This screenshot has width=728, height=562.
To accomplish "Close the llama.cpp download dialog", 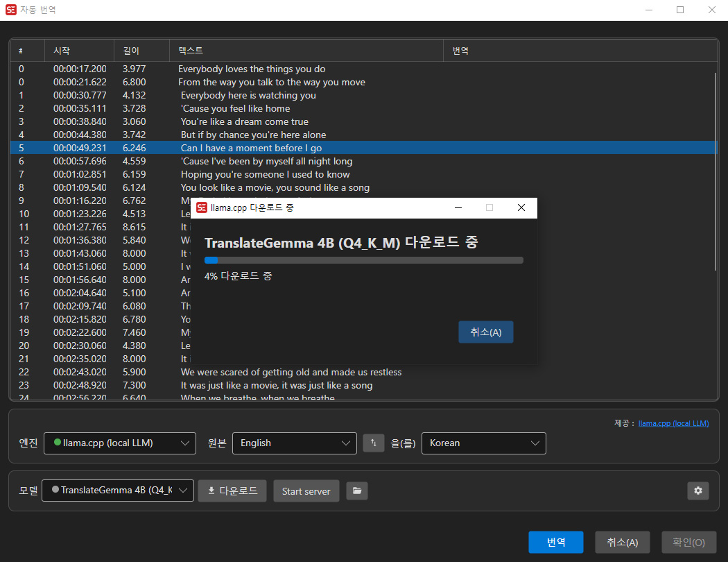I will point(521,207).
